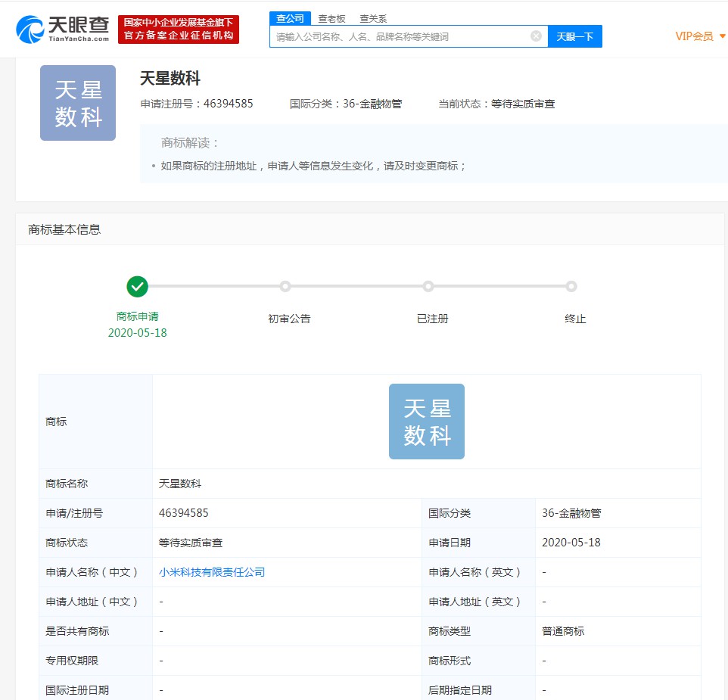Click the 已注册 progress step circle
This screenshot has height=700, width=728.
[x=428, y=286]
